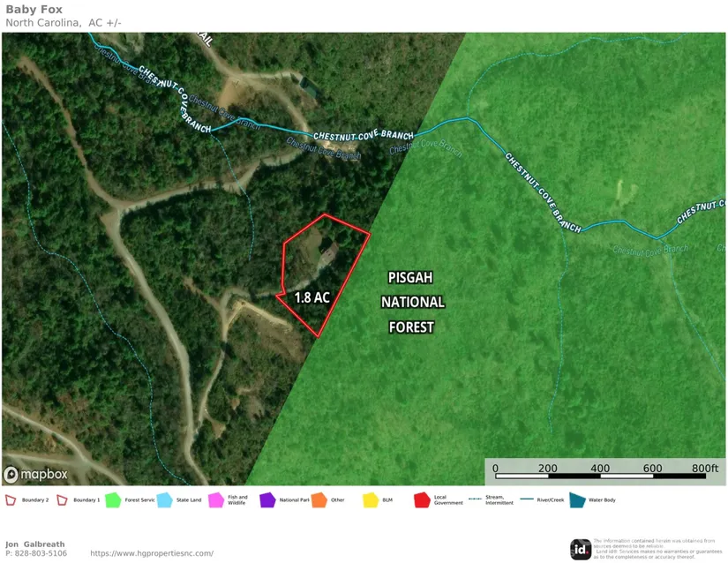Screen dimensions: 728x563
Task: Click the 1.8 AC parcel label
Action: pos(311,297)
